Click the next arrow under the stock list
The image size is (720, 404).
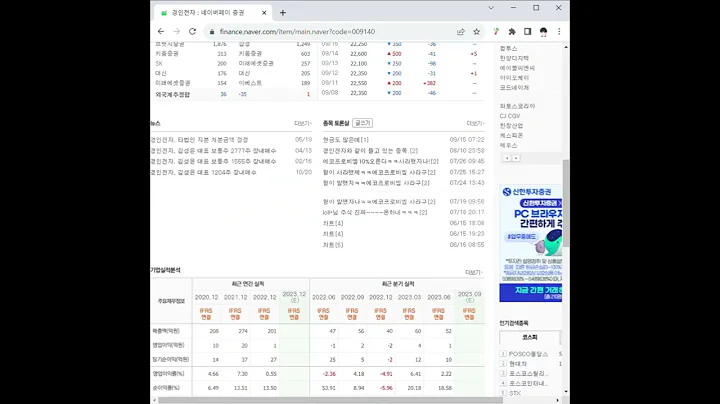516,158
